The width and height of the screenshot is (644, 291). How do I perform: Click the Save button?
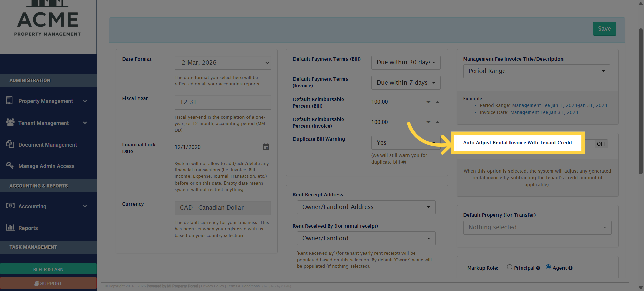[604, 29]
